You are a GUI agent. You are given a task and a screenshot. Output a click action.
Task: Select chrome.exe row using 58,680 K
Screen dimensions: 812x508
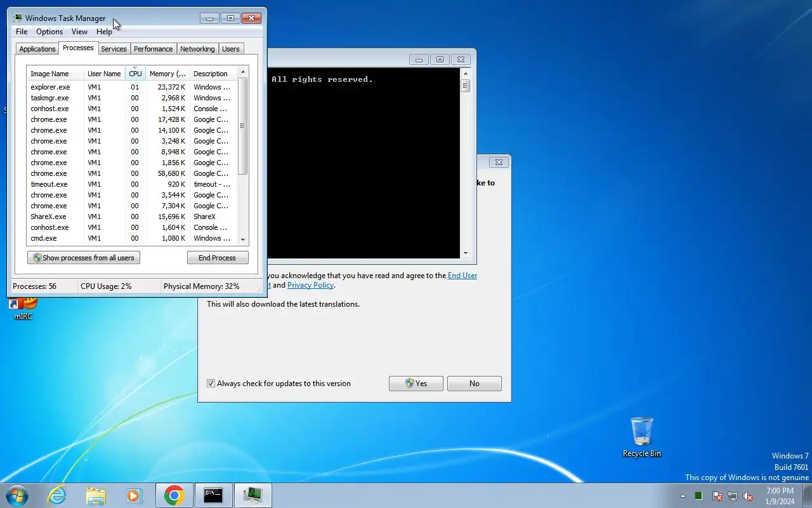pyautogui.click(x=132, y=173)
